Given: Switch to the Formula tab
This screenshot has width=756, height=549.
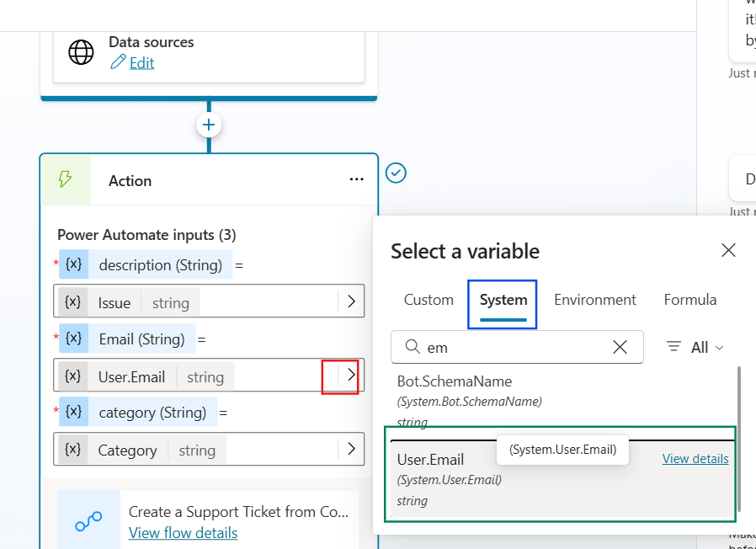Looking at the screenshot, I should coord(690,300).
